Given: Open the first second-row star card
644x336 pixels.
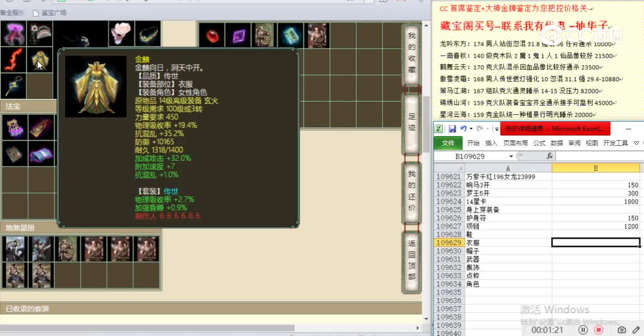Looking at the screenshot, I should point(15,275).
